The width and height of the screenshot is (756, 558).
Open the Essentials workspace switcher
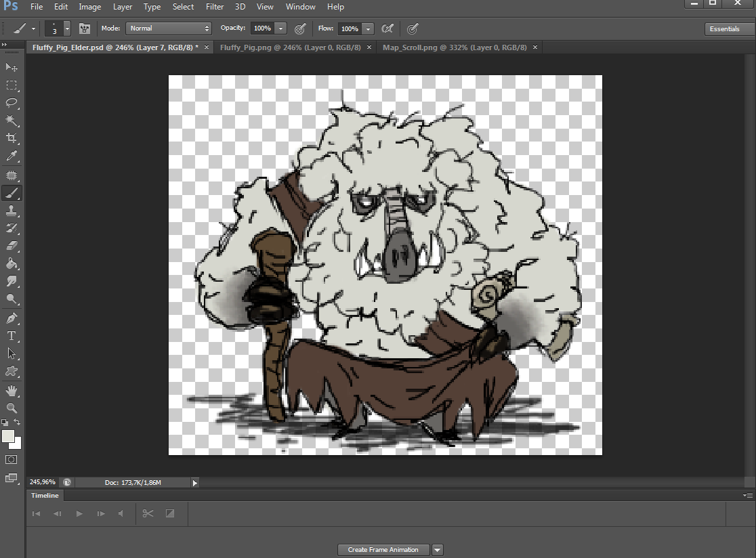(724, 29)
